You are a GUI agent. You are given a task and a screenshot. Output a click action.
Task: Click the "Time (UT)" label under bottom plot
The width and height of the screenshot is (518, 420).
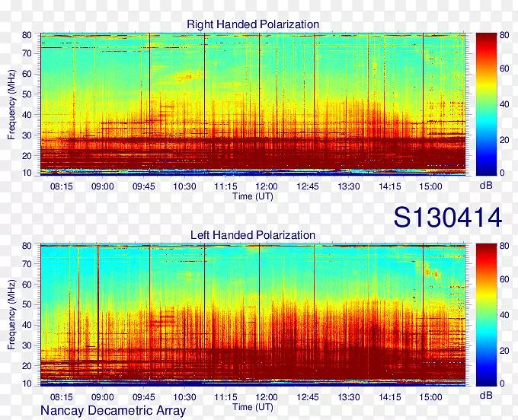[x=253, y=407]
